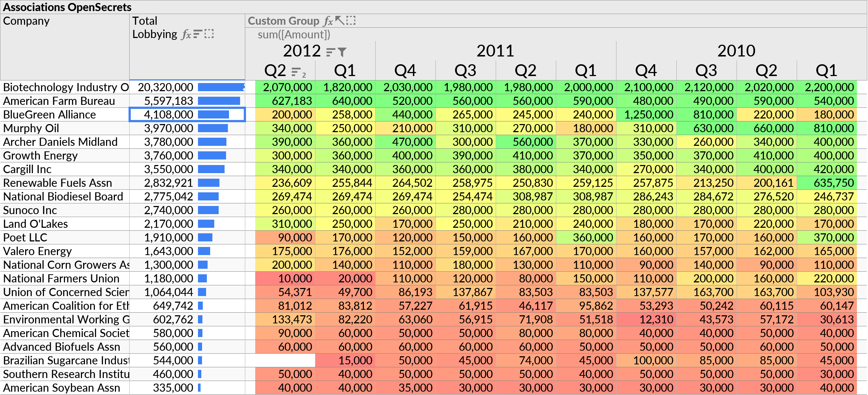Viewport: 868px width, 395px height.
Task: Click the highlighted BlueGreen Alliance total cell
Action: coord(168,114)
